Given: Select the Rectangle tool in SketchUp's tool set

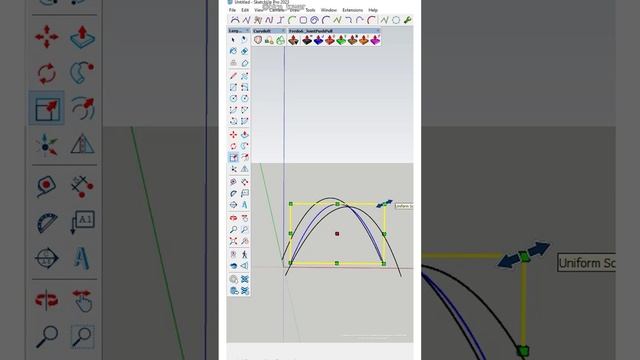Looking at the screenshot, I should [233, 87].
